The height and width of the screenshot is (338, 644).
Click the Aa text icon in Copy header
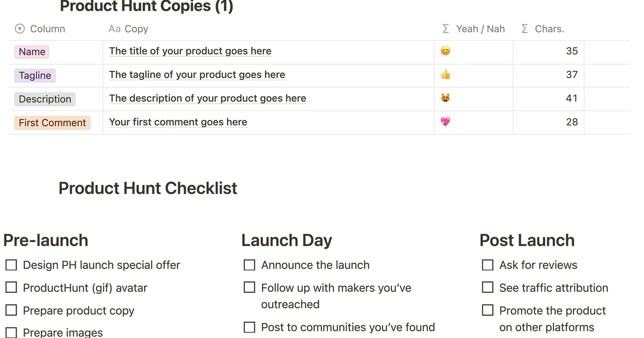click(x=114, y=28)
